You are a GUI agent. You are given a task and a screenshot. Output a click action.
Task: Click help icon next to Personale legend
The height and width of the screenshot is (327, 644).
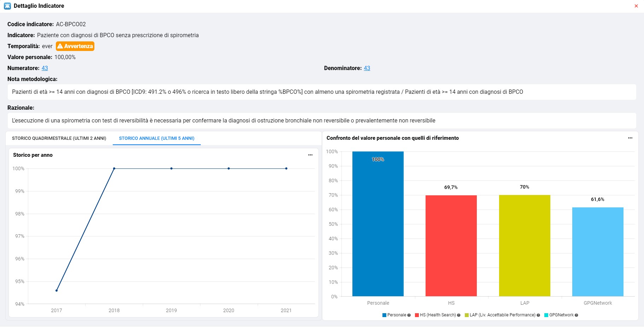click(409, 315)
